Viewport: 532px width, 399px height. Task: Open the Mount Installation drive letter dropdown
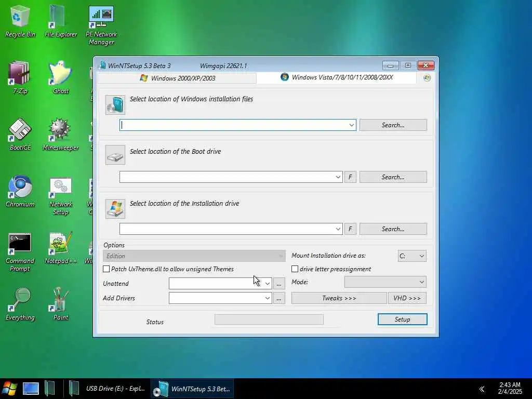tap(412, 256)
